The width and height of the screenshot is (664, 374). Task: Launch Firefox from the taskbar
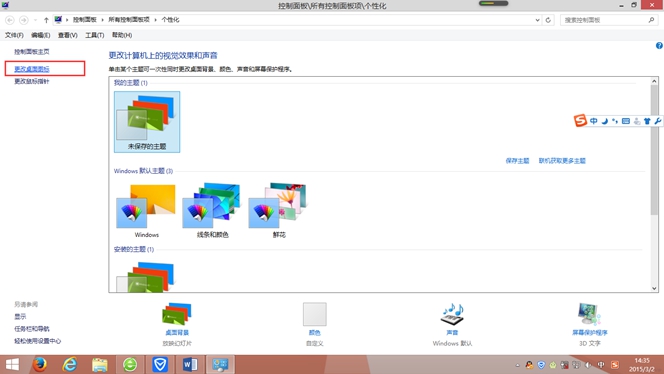40,364
